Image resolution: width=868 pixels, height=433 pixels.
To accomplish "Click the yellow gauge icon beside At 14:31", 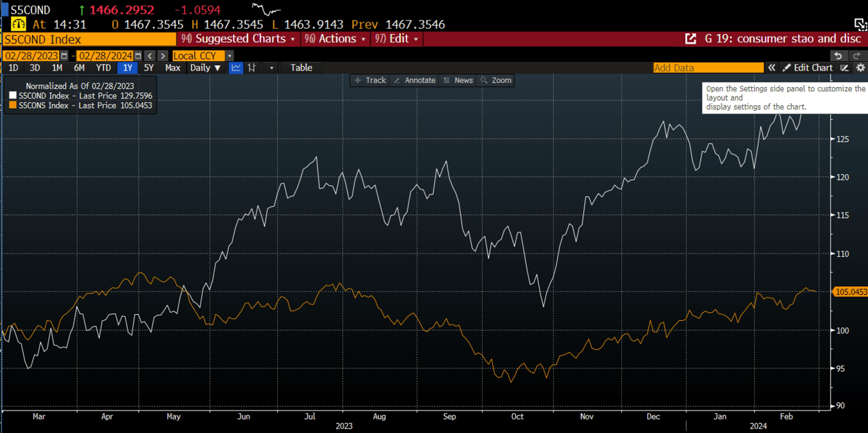I will pyautogui.click(x=18, y=24).
